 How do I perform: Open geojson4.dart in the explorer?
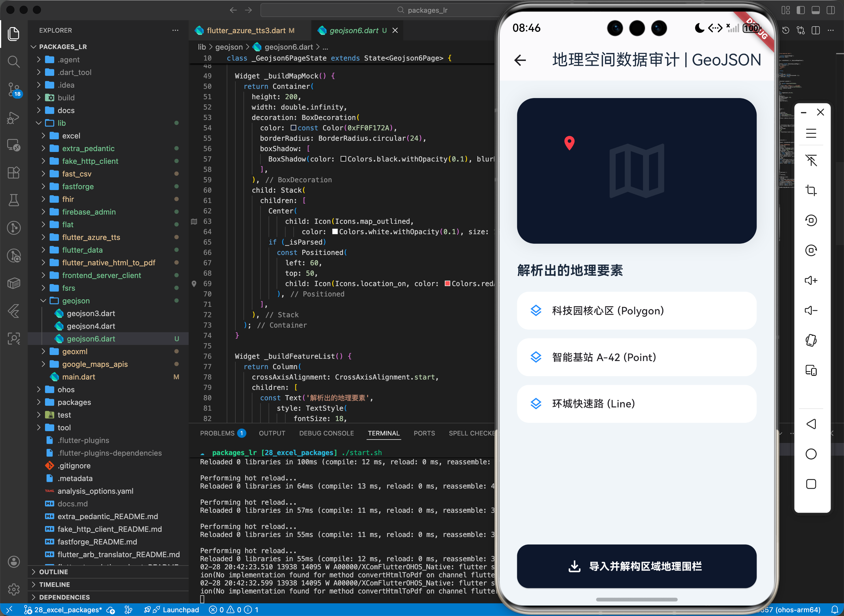point(108,326)
